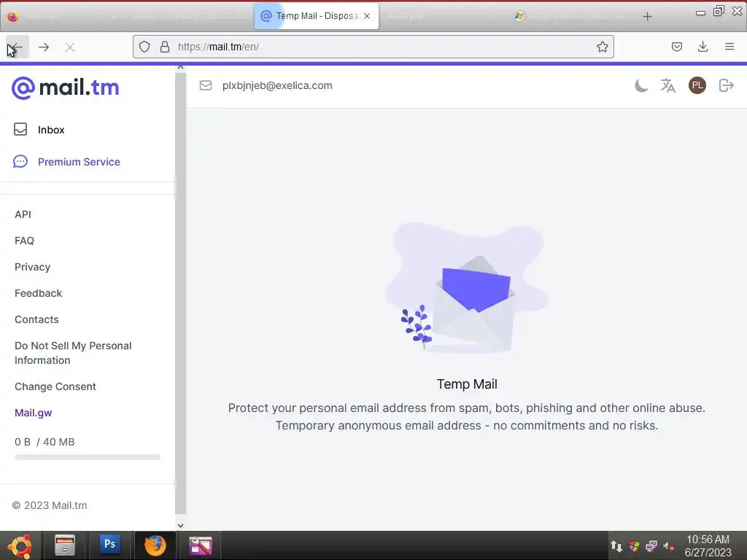747x560 pixels.
Task: Visit the Mail.gw link
Action: (x=34, y=413)
